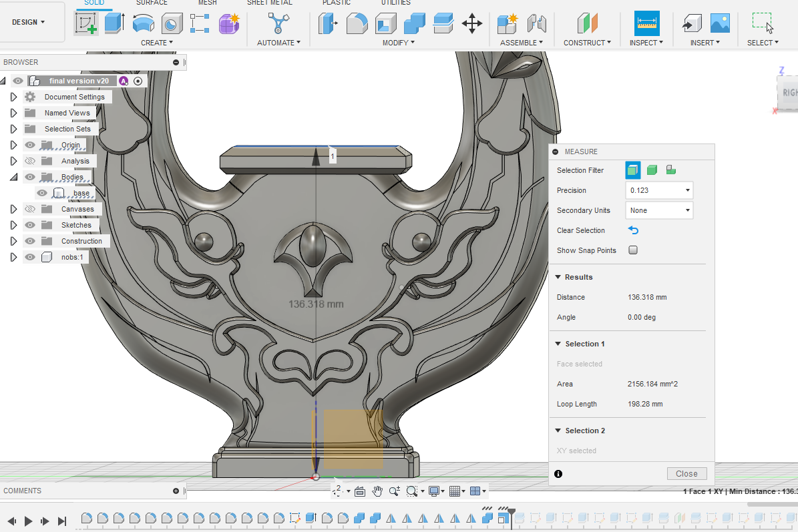The height and width of the screenshot is (532, 798).
Task: Click the Clear Selection arrow
Action: (634, 230)
